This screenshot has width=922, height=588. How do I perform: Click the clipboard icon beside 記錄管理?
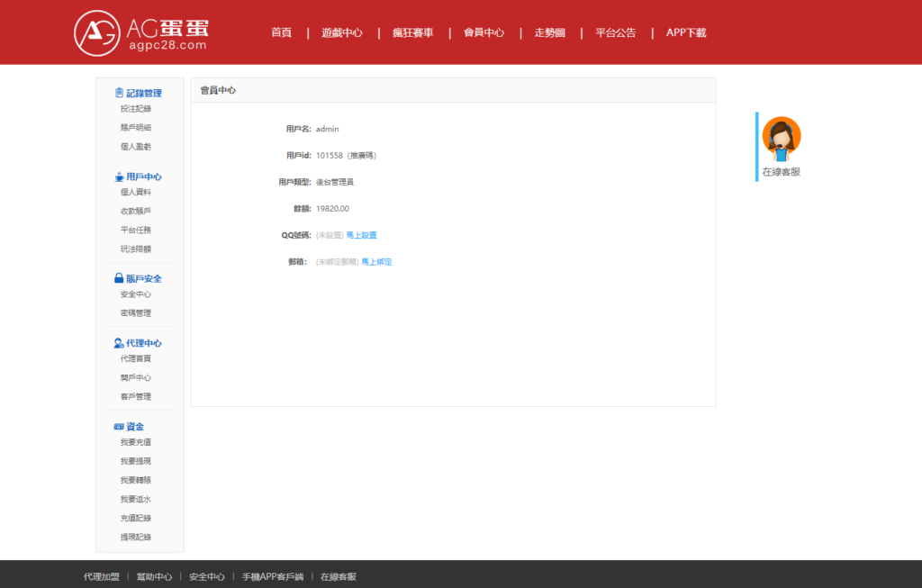tap(119, 93)
